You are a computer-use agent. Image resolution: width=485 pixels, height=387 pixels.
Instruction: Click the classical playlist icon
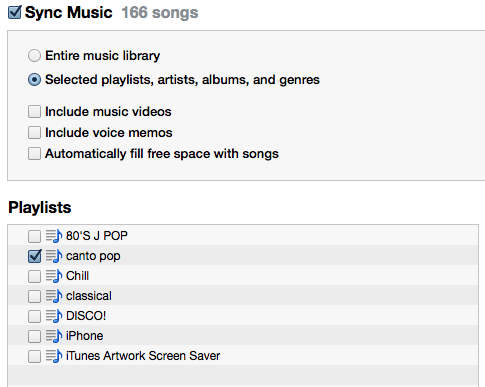click(x=54, y=296)
